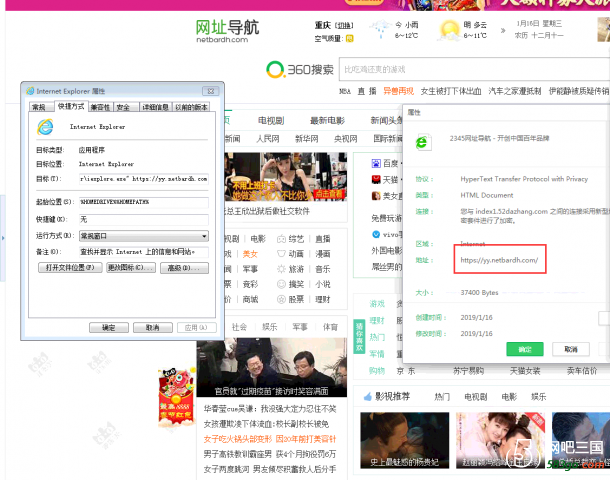Click the 高级 button in shortcut dialog
Image resolution: width=610 pixels, height=480 pixels.
(x=184, y=268)
